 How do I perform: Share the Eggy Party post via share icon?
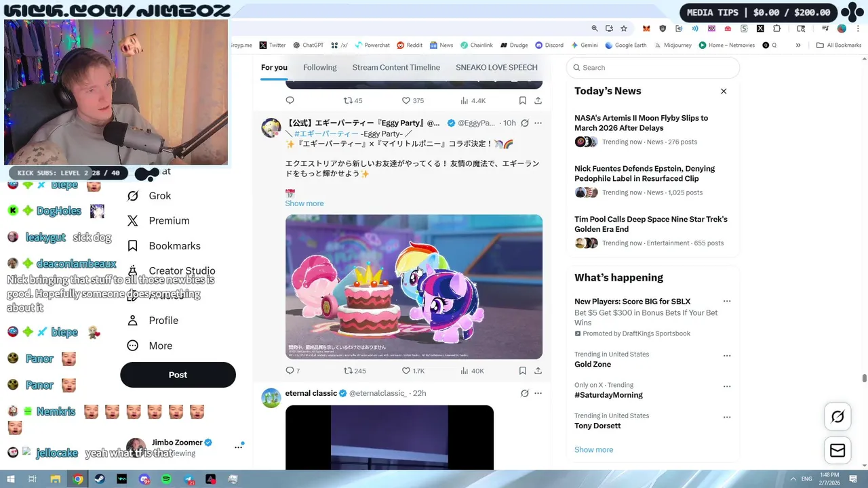538,371
